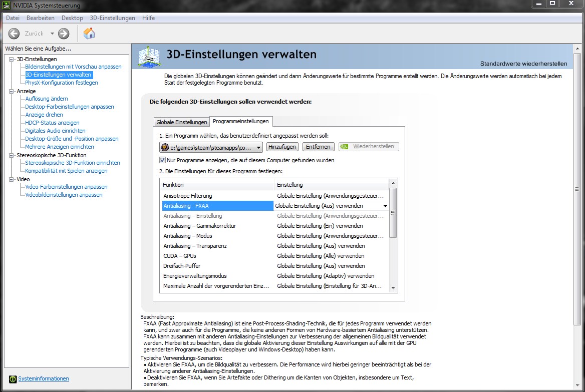Click the Entfernen button
The width and height of the screenshot is (585, 392).
(318, 147)
